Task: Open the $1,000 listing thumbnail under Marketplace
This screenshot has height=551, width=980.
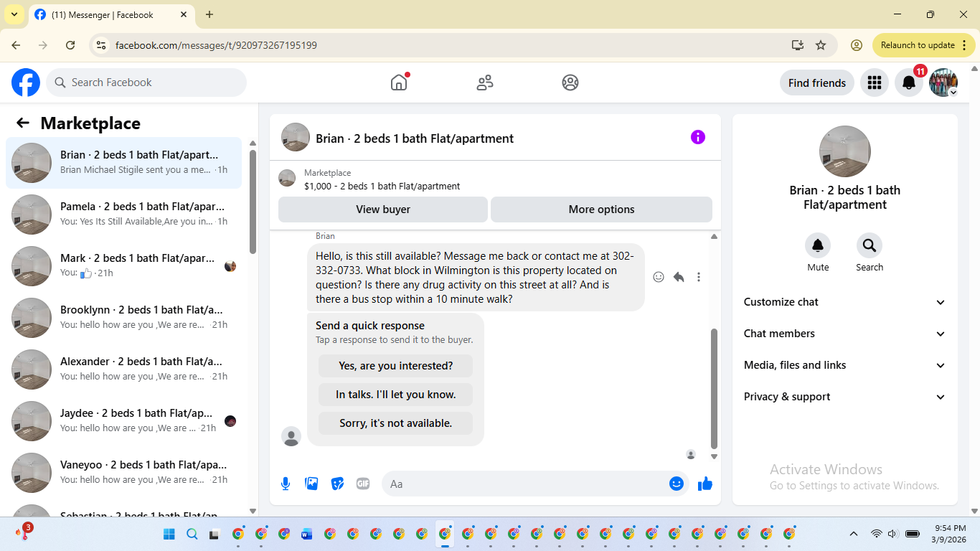Action: (287, 178)
